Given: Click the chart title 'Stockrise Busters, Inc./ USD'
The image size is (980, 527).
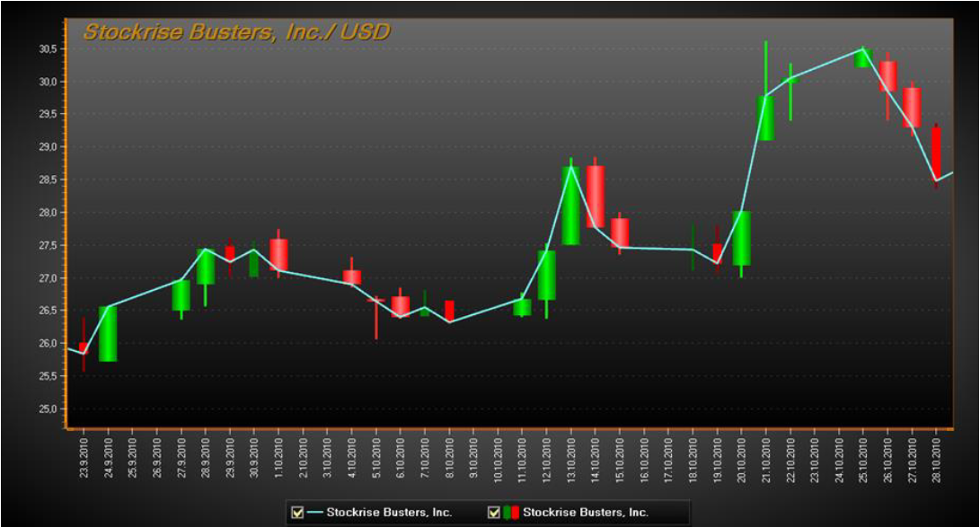Looking at the screenshot, I should (236, 32).
